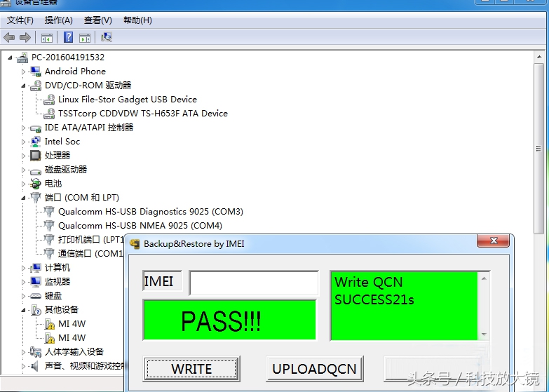Image resolution: width=549 pixels, height=392 pixels.
Task: Click the 计算机 computer category icon
Action: point(36,268)
